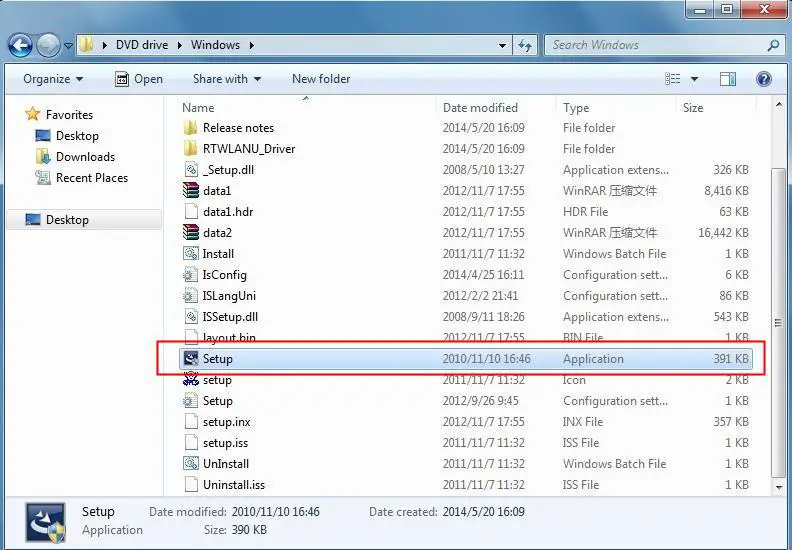The height and width of the screenshot is (550, 792).
Task: Select the Uninstall.iss file icon
Action: point(190,484)
